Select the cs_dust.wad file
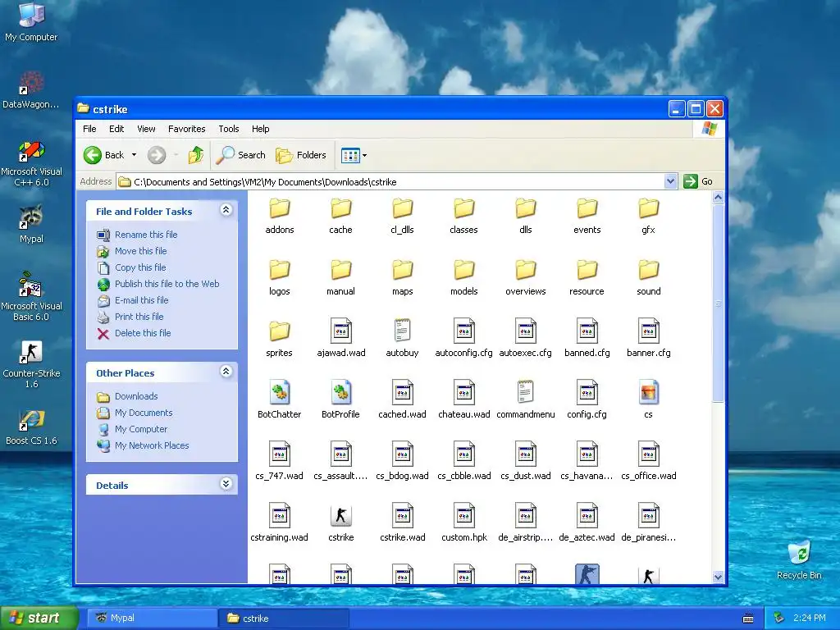840x630 pixels. [x=526, y=462]
